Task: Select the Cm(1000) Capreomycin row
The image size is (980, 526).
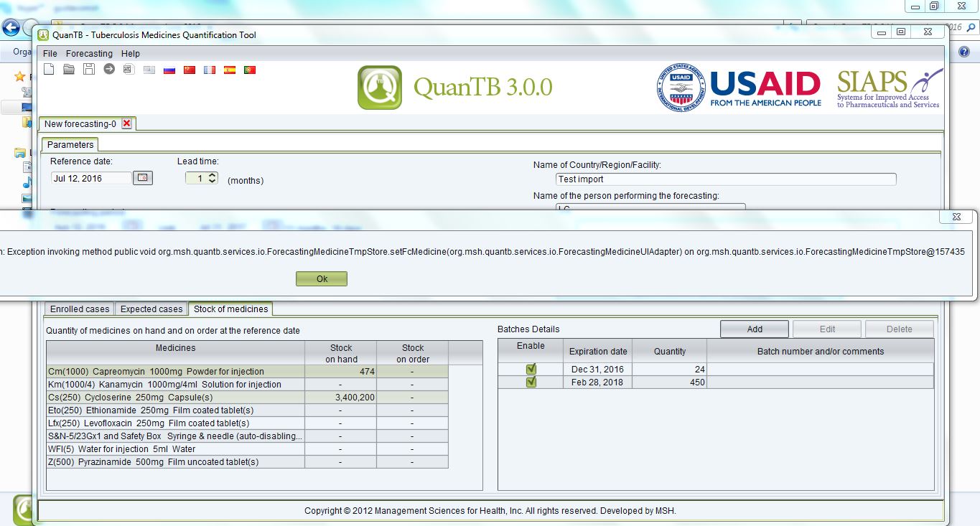Action: 248,372
